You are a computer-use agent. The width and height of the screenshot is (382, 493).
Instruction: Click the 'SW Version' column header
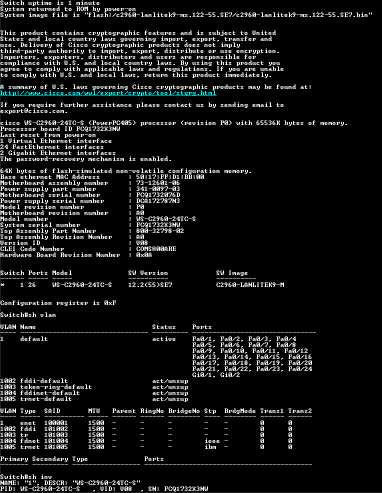pyautogui.click(x=148, y=273)
